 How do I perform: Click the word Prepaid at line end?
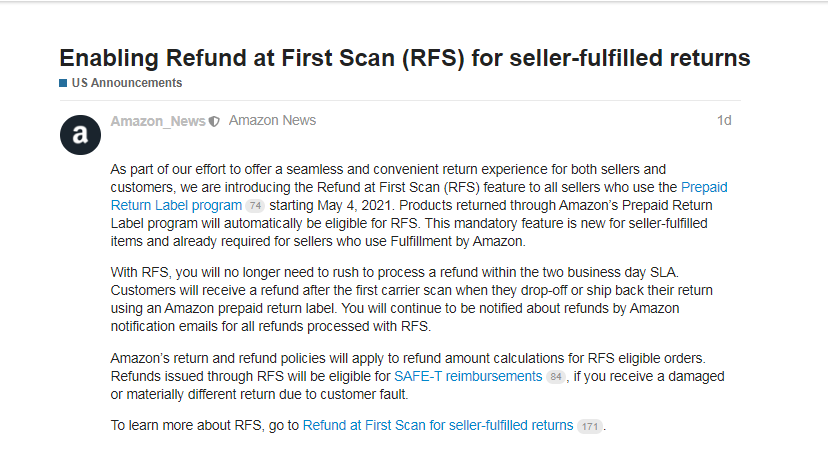(x=704, y=188)
